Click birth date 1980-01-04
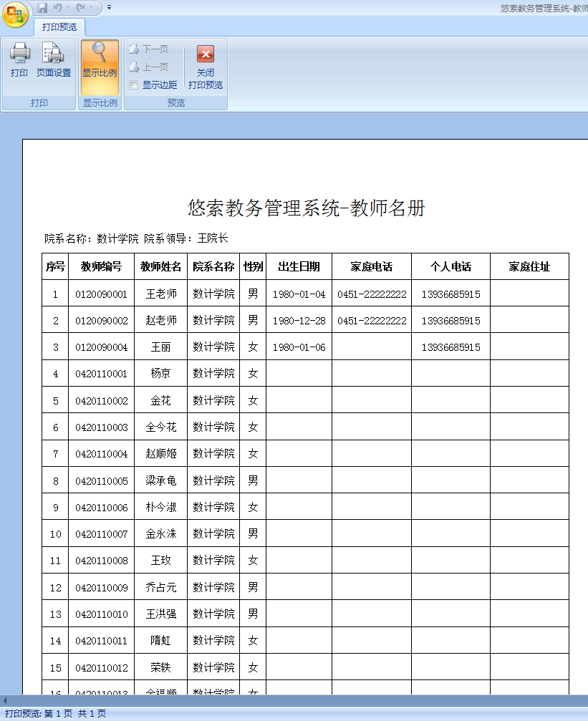Image resolution: width=588 pixels, height=721 pixels. pyautogui.click(x=299, y=294)
